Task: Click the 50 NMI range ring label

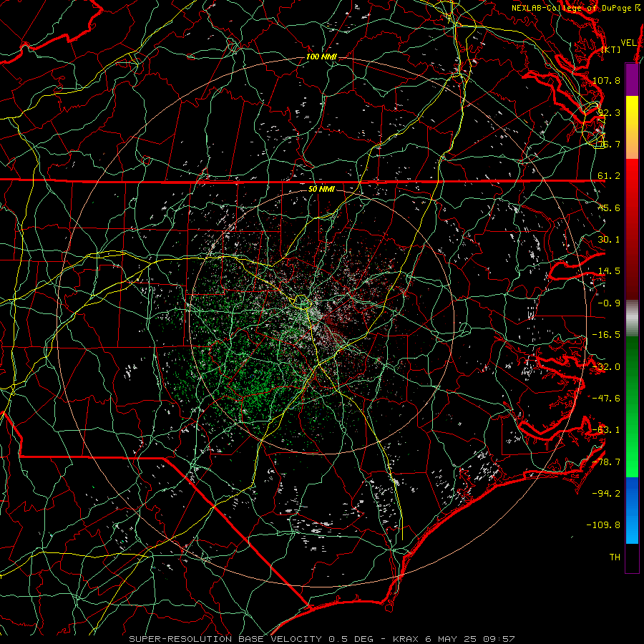Action: (x=321, y=190)
